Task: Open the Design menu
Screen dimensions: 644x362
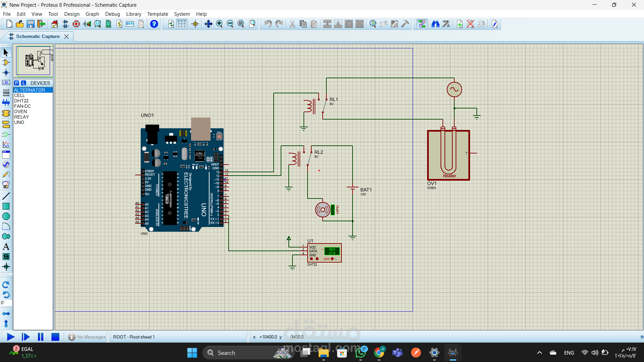Action: (x=72, y=14)
